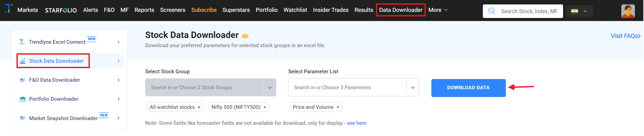
Task: Expand the Stock Group dropdown arrow
Action: [270, 88]
